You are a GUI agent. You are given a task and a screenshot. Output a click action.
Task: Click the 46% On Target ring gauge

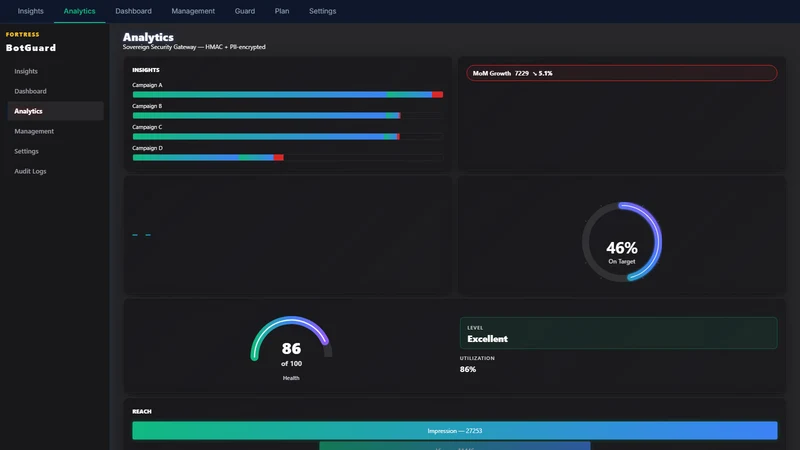tap(622, 242)
